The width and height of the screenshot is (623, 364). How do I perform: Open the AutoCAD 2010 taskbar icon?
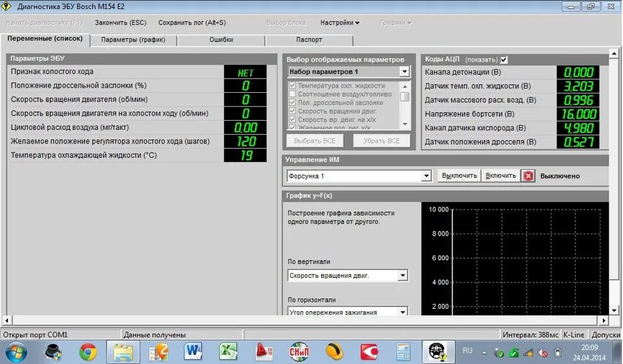pos(264,352)
